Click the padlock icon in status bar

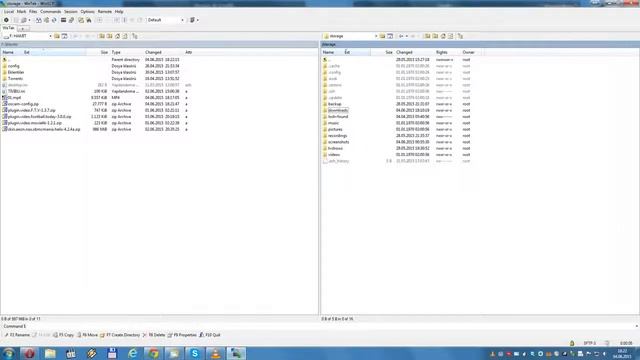coord(572,343)
